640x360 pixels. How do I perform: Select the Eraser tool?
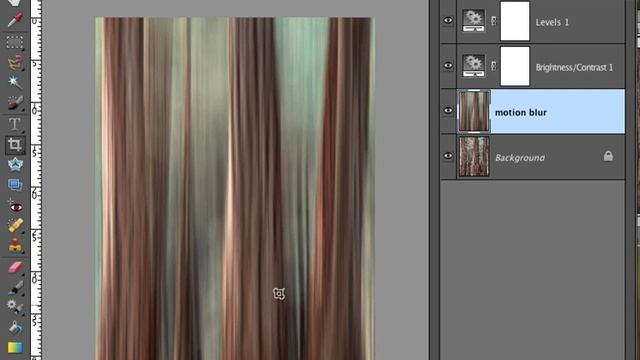coord(15,267)
